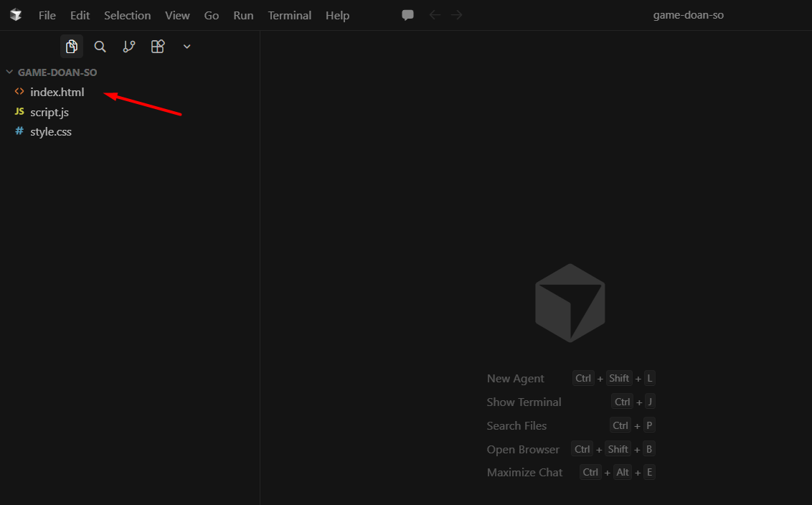
Task: Click the New Agent shortcut hint
Action: 571,378
